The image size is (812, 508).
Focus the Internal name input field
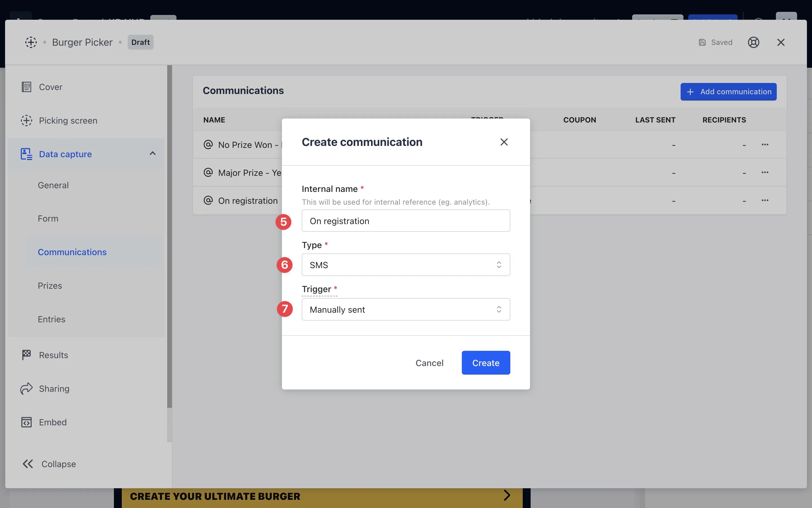coord(406,221)
